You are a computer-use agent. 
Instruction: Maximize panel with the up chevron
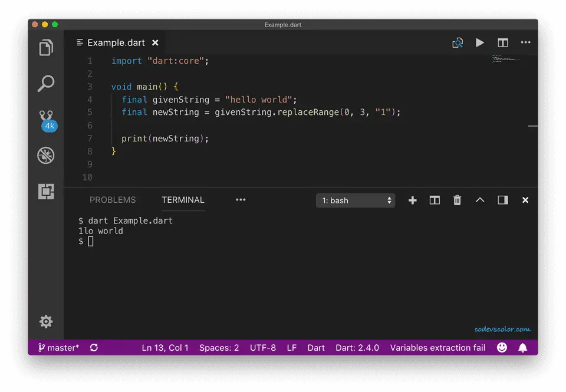480,200
